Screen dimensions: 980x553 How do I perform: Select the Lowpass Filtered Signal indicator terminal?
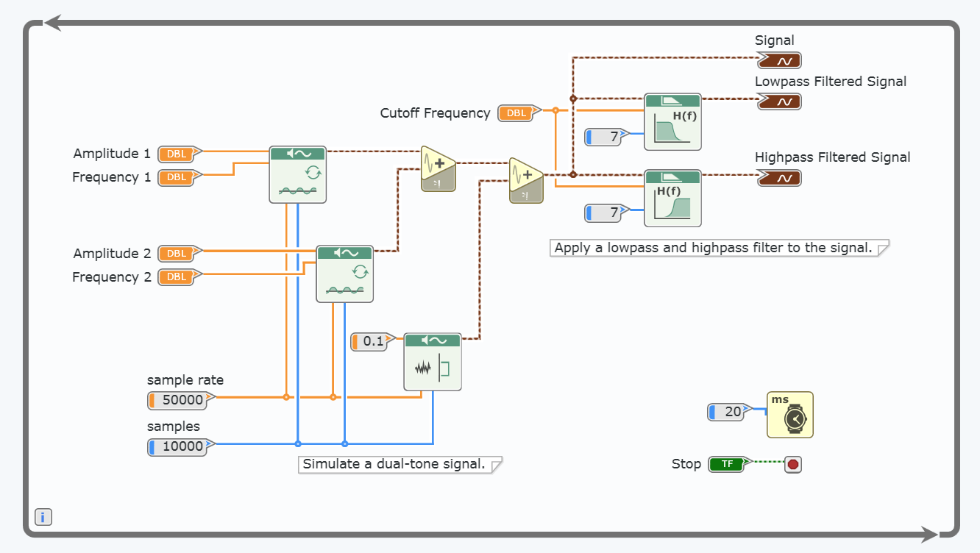point(779,101)
